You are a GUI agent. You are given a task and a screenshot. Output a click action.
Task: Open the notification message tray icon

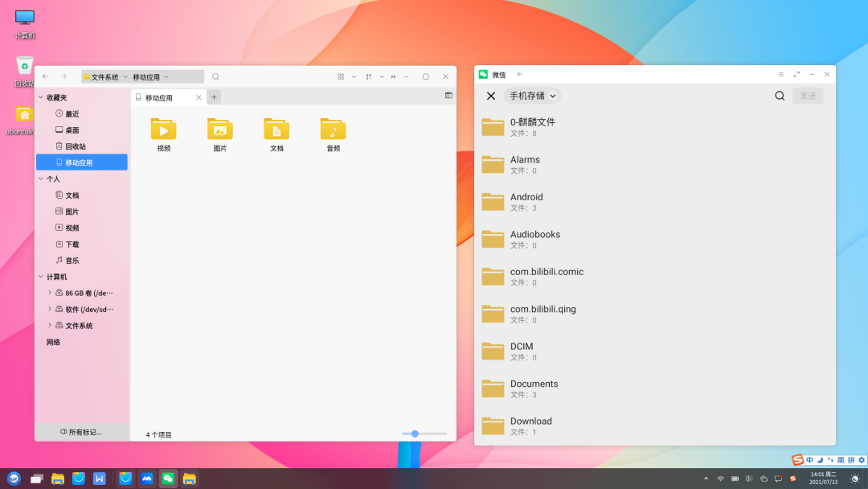tap(776, 478)
